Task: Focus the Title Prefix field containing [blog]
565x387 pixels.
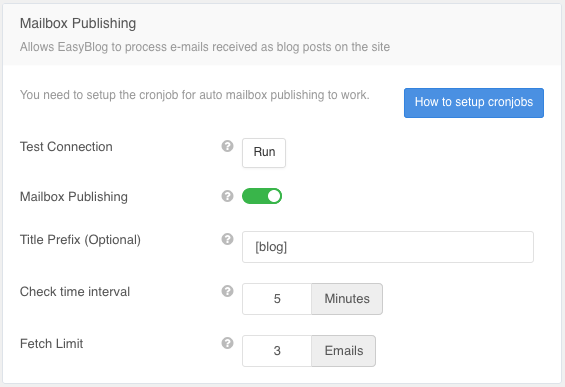Action: [388, 247]
